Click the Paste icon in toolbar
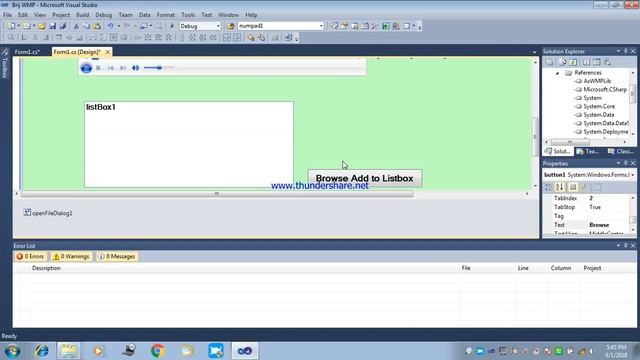The width and height of the screenshot is (640, 360). tap(97, 26)
